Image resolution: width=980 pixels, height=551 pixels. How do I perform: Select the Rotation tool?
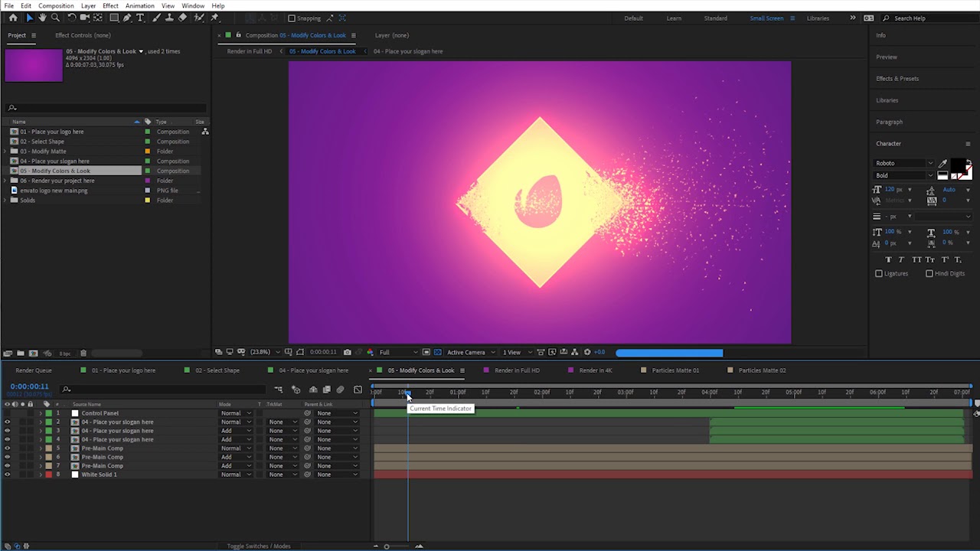[71, 18]
